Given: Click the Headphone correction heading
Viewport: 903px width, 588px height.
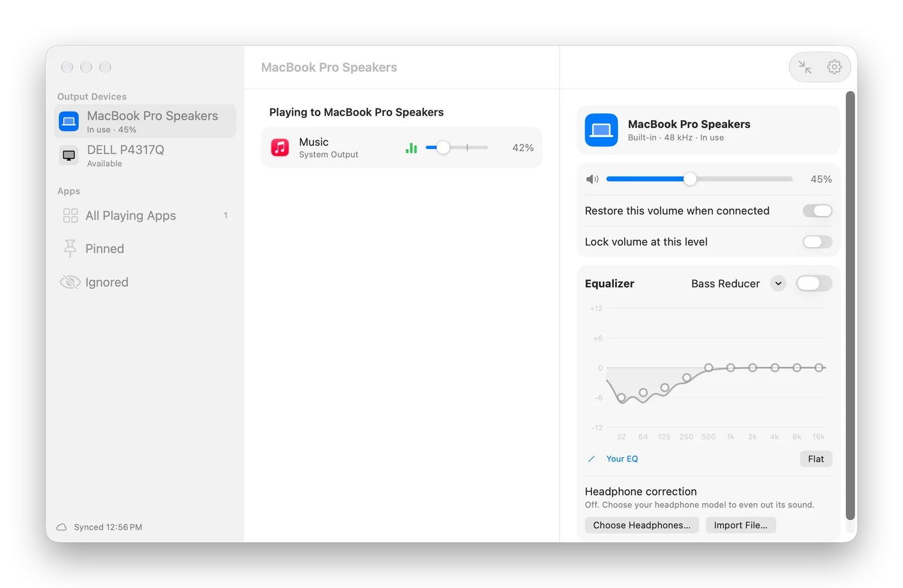Looking at the screenshot, I should click(x=641, y=492).
